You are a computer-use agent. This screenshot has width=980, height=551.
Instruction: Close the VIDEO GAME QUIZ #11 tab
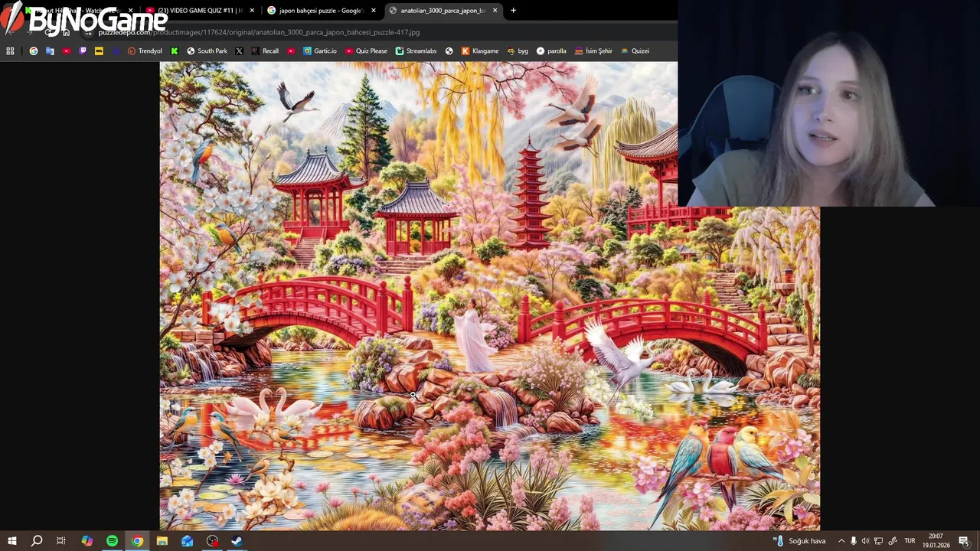tap(252, 11)
